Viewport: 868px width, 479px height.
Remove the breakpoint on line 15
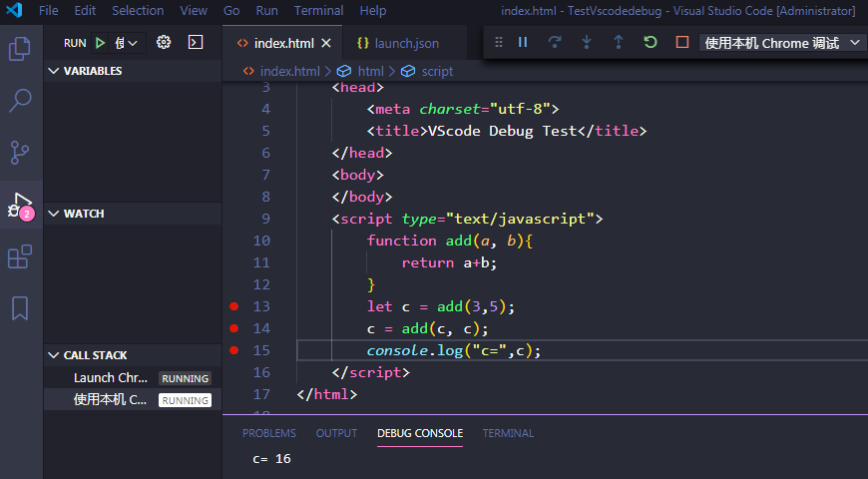234,350
